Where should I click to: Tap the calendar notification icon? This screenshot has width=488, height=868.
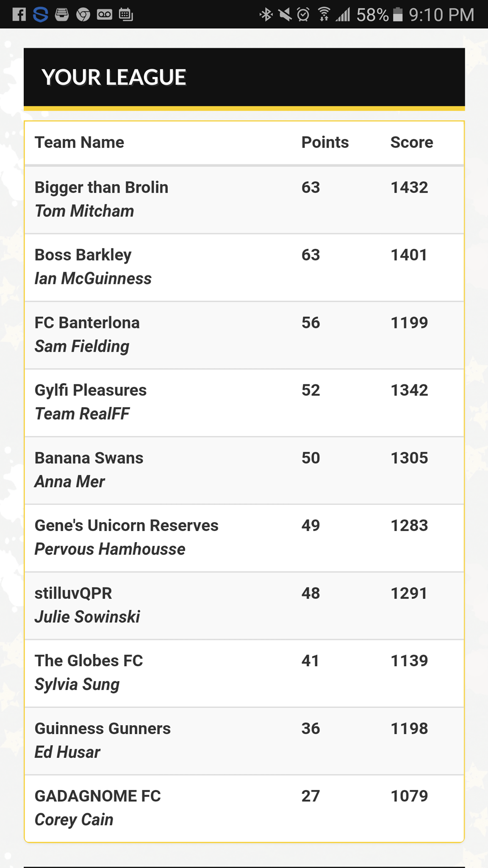pos(126,15)
